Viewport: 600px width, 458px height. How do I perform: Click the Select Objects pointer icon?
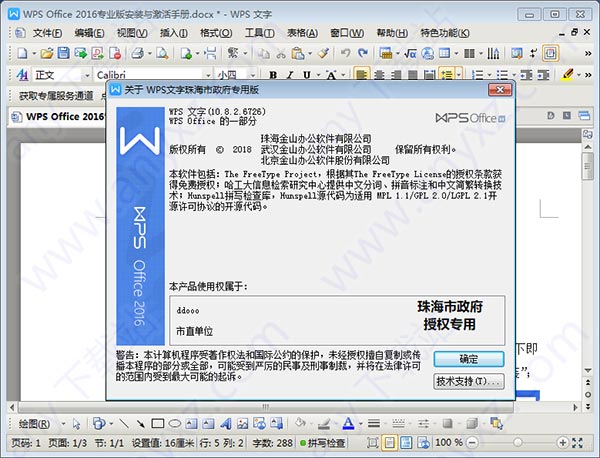[76, 424]
